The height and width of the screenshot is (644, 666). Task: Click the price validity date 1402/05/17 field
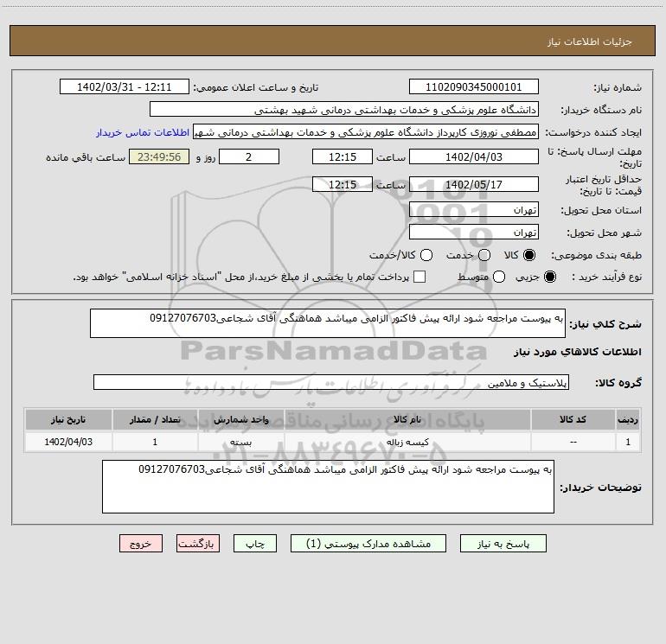click(x=474, y=184)
